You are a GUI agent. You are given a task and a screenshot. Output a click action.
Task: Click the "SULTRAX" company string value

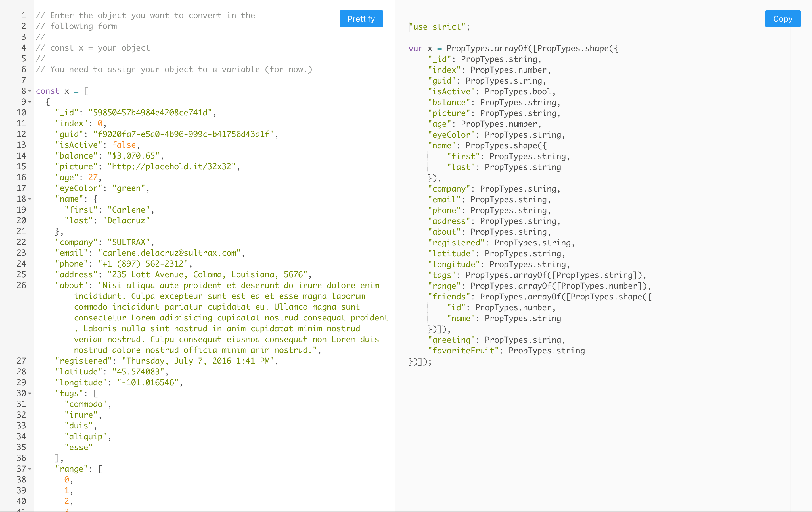coord(129,242)
